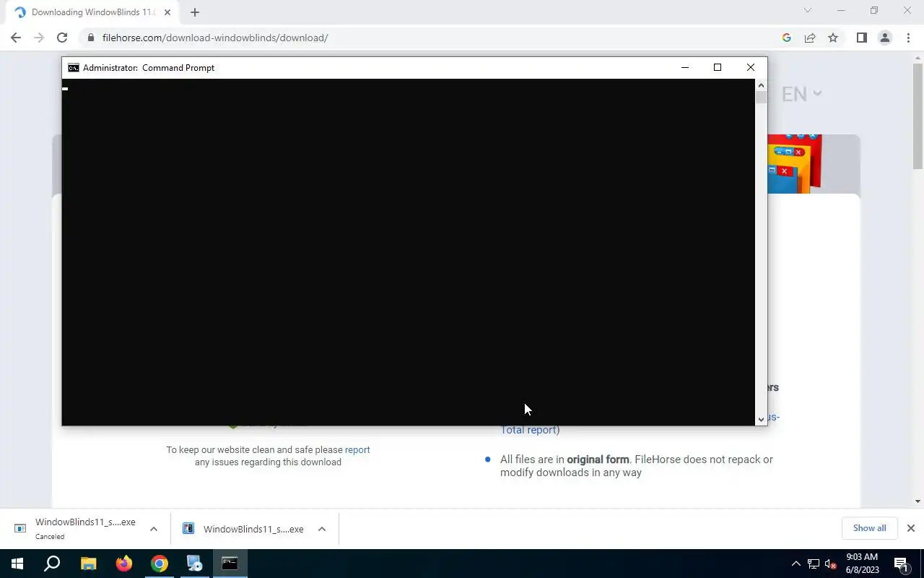
Task: Close the Command Prompt window
Action: pyautogui.click(x=751, y=67)
